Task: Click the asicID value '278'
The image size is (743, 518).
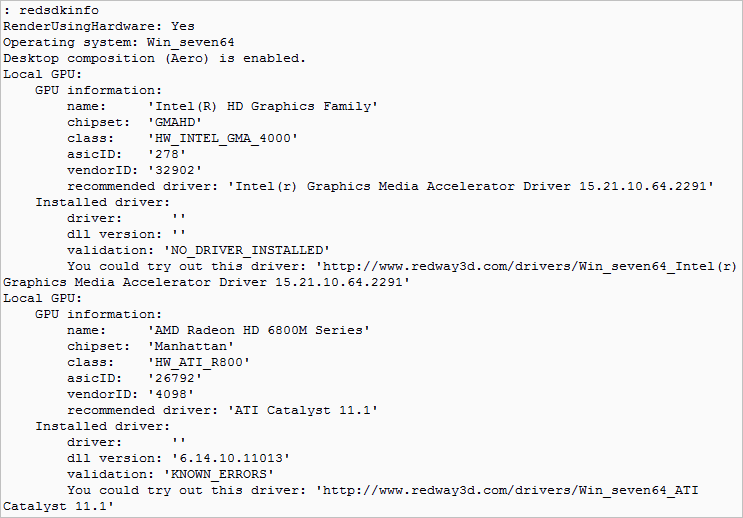Action: coord(167,154)
